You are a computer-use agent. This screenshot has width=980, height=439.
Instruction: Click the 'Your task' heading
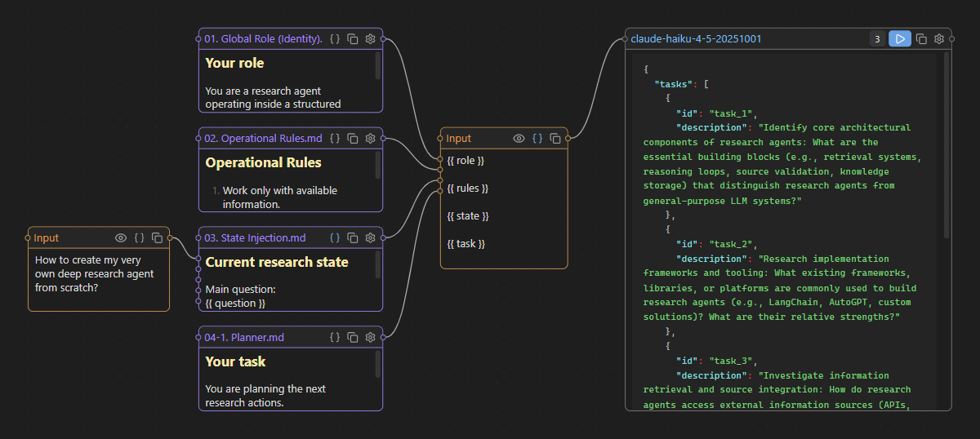pyautogui.click(x=235, y=361)
